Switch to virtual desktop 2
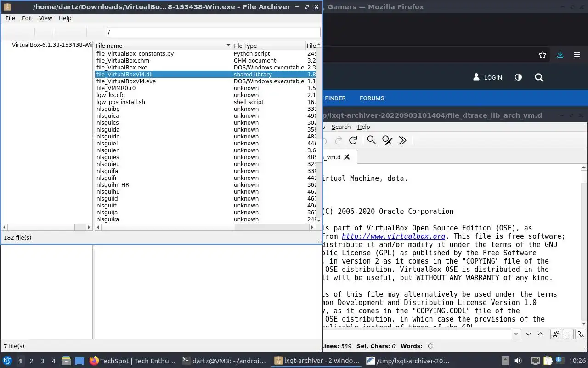588x368 pixels. [31, 361]
